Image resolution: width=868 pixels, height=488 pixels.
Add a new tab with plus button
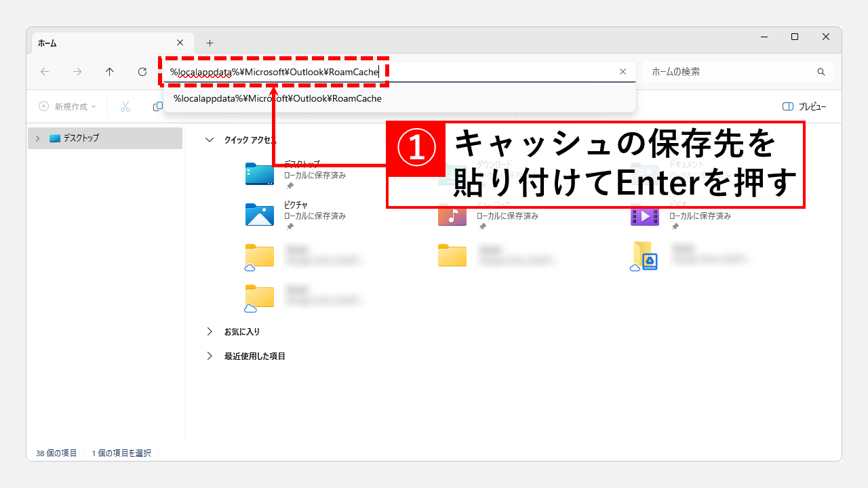pyautogui.click(x=210, y=43)
